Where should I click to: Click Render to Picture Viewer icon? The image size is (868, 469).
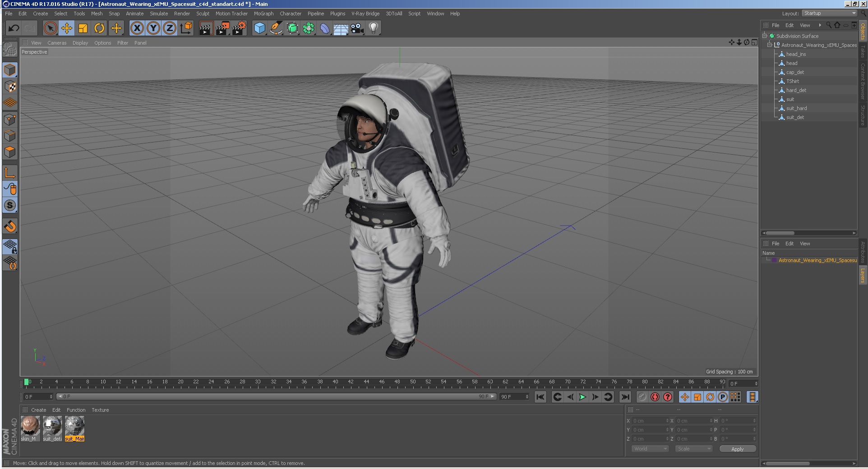click(222, 28)
